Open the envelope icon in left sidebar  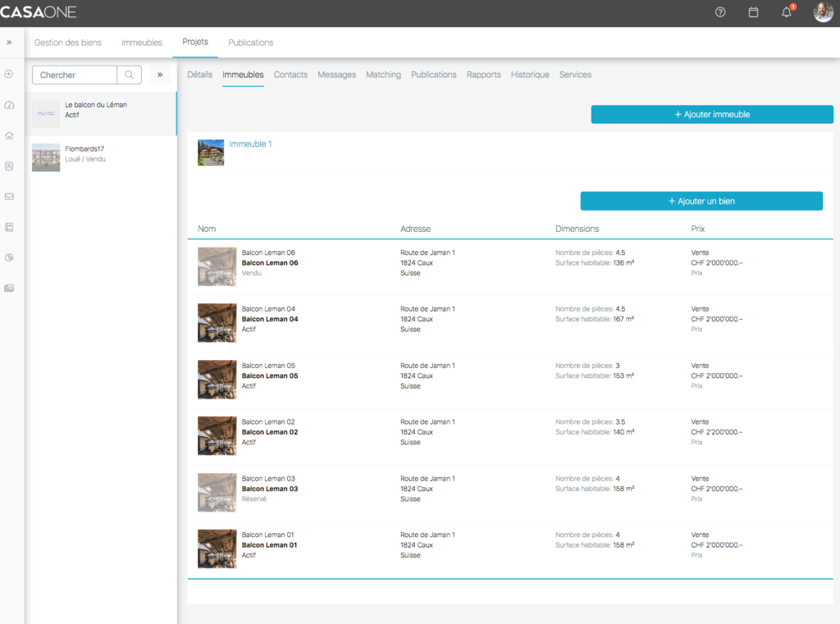click(x=9, y=197)
